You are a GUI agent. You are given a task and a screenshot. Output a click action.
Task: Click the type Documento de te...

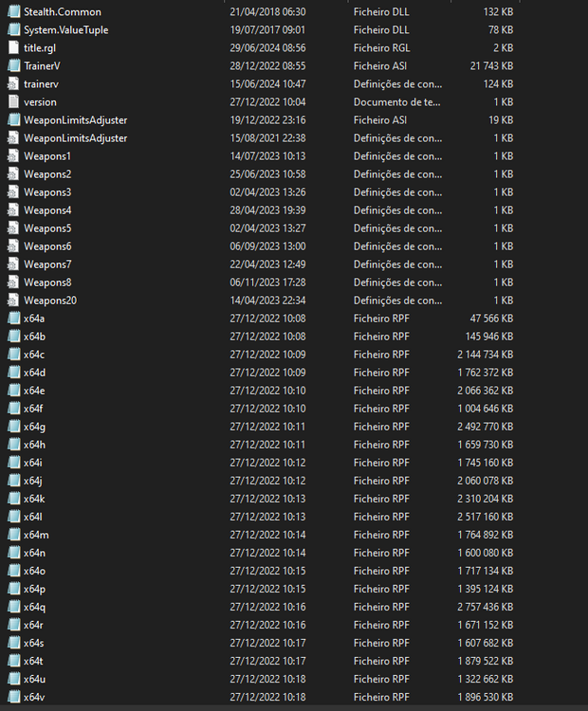(397, 102)
